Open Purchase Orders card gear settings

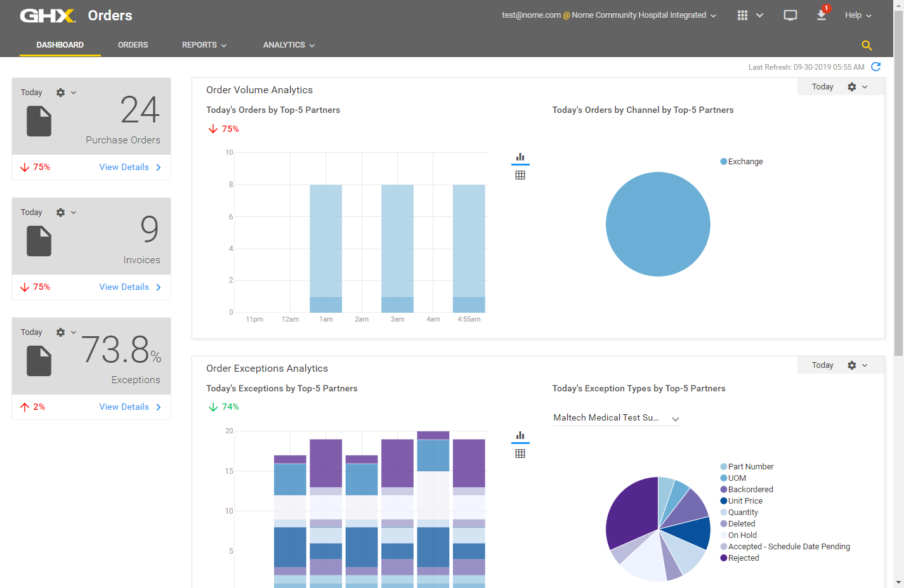(x=61, y=93)
